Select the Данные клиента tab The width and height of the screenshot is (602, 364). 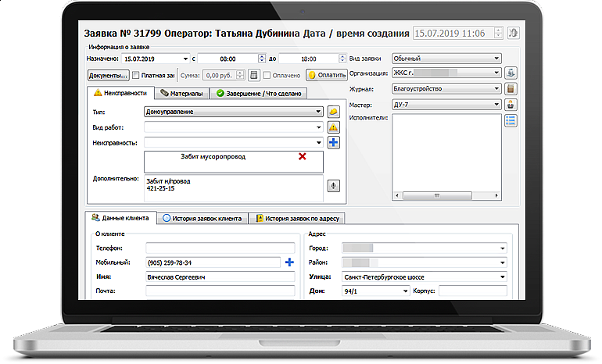(x=120, y=218)
